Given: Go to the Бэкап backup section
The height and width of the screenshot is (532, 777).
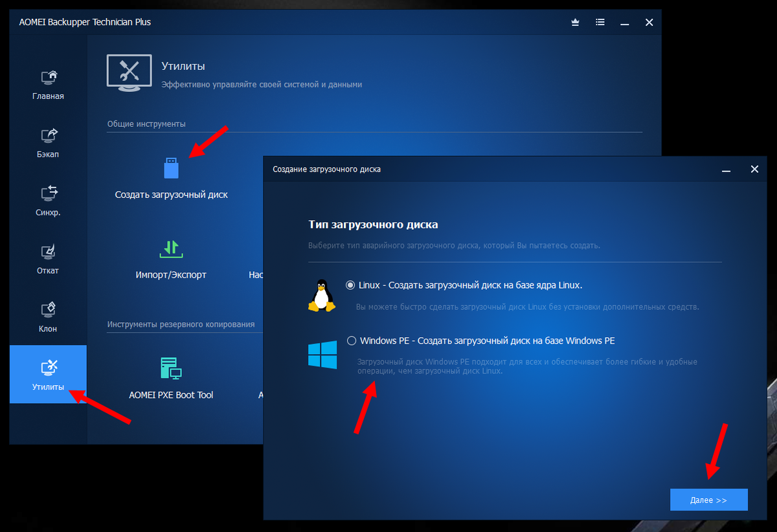Looking at the screenshot, I should point(48,144).
